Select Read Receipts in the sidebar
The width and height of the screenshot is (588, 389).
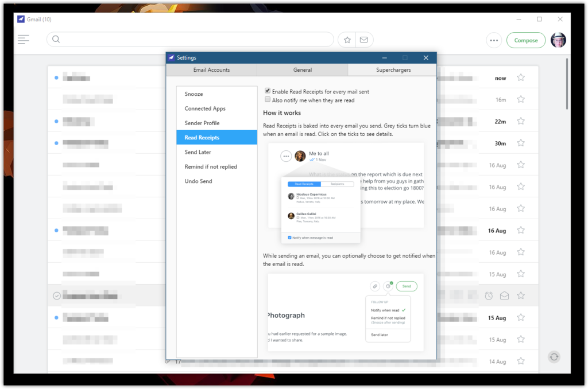(x=216, y=138)
